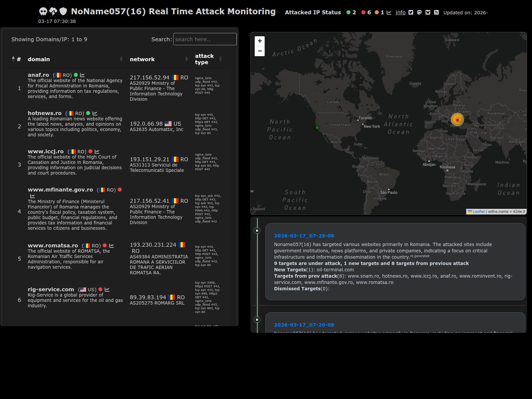Click the Leaflet attribution link on map
The height and width of the screenshot is (399, 532).
tap(478, 211)
